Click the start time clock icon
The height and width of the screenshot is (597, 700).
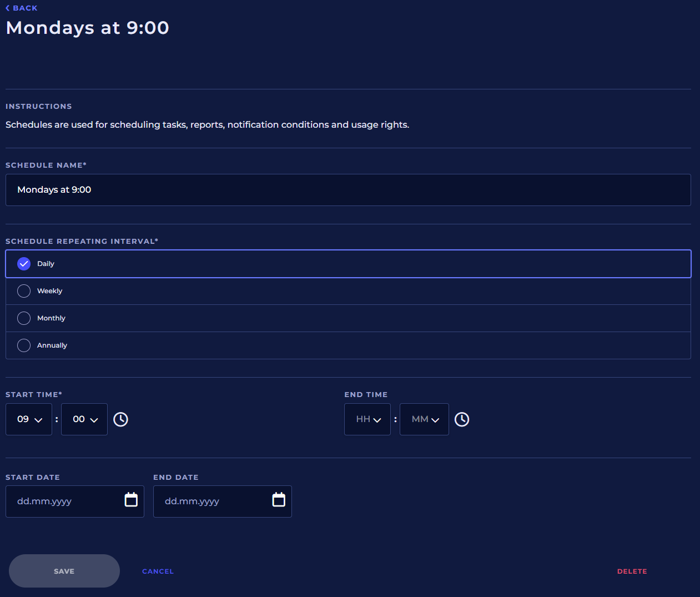(x=120, y=419)
